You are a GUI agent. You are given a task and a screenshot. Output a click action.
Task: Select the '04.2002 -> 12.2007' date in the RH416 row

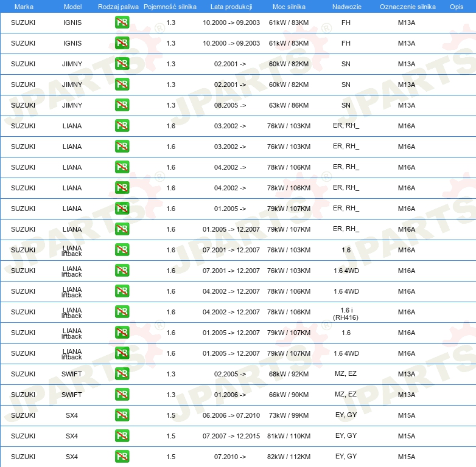tap(231, 312)
